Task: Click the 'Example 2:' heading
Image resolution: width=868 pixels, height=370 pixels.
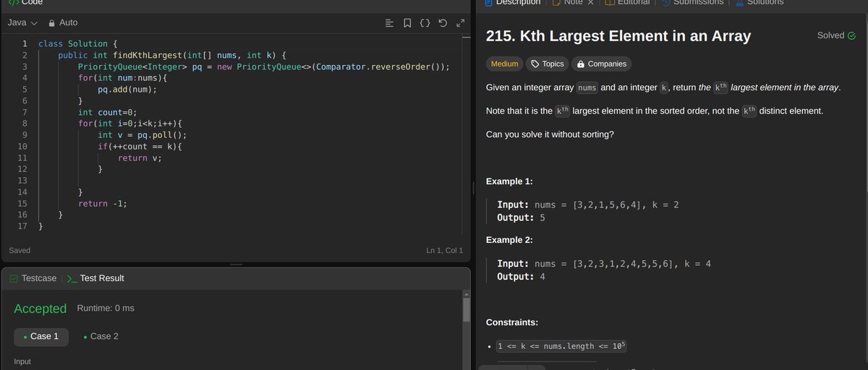Action: pyautogui.click(x=509, y=240)
